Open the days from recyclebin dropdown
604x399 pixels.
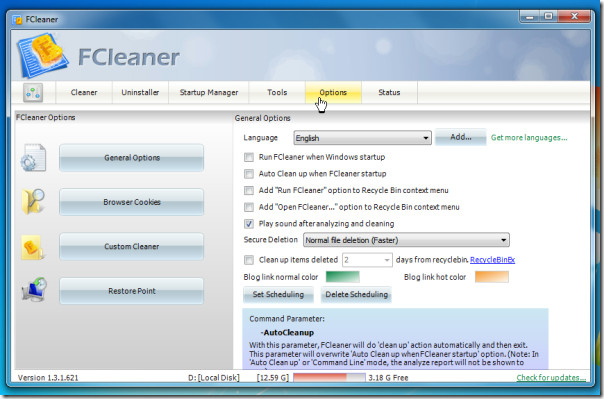[367, 260]
